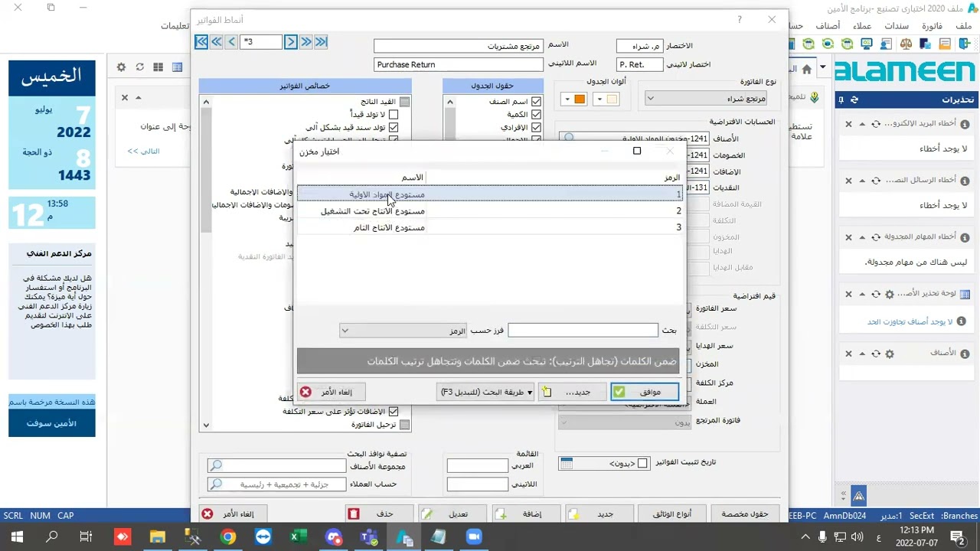Click the orange card icon in main toolbar
The width and height of the screenshot is (980, 551).
945,44
